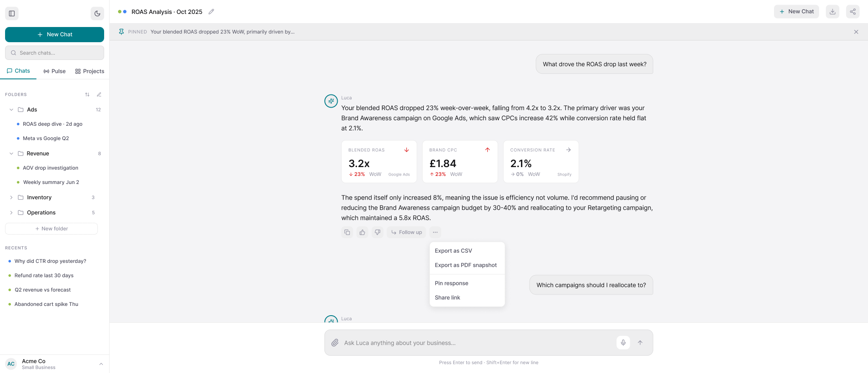Screen dimensions: 868x373
Task: Expand the Operations folder
Action: coord(11,213)
